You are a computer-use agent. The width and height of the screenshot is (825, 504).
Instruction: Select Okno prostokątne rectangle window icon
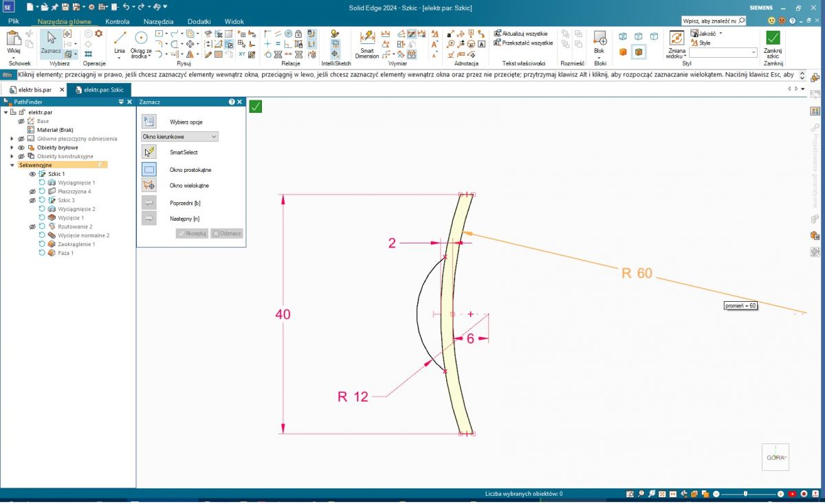click(x=149, y=169)
